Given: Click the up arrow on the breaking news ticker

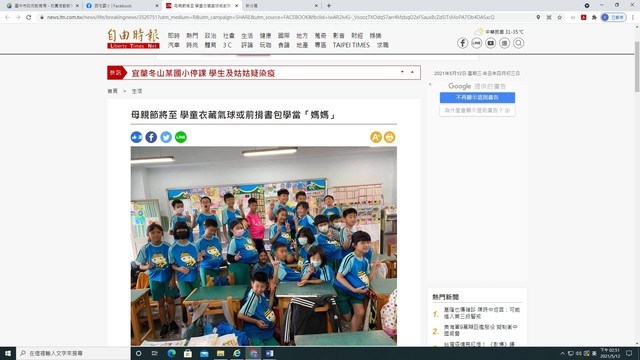Looking at the screenshot, I should click(412, 72).
